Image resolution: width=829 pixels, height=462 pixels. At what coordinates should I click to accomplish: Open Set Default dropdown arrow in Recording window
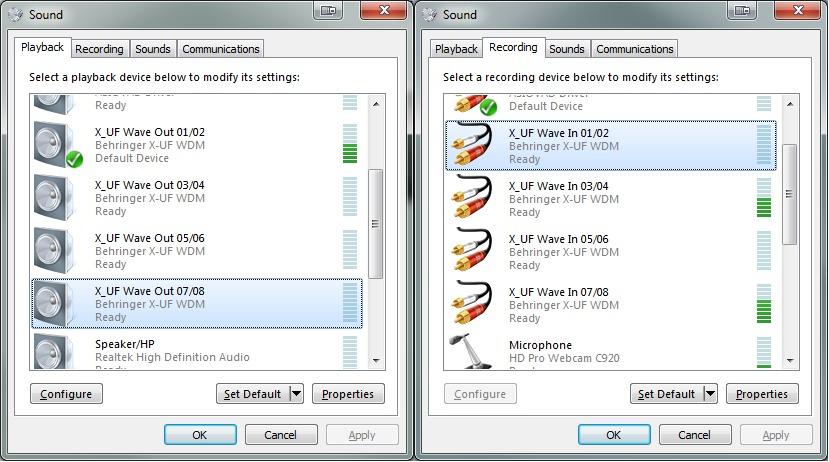[x=711, y=393]
